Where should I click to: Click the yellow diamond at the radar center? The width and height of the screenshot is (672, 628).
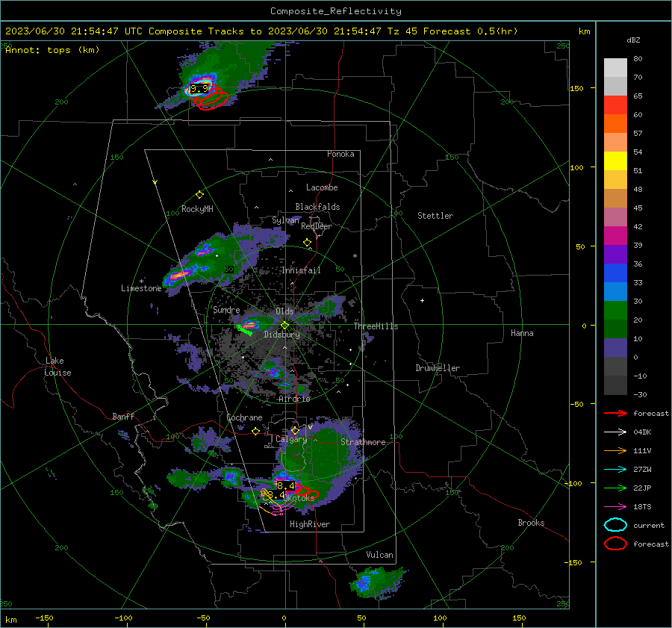pos(284,326)
